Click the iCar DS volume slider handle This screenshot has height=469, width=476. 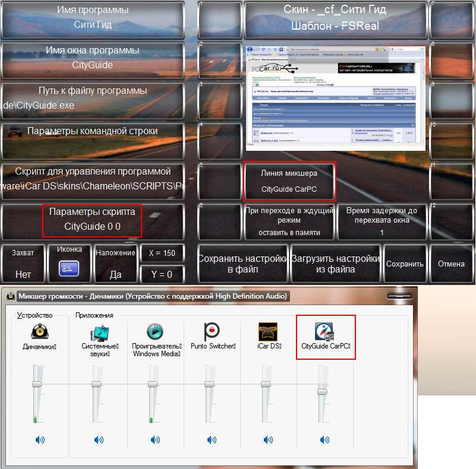[266, 384]
